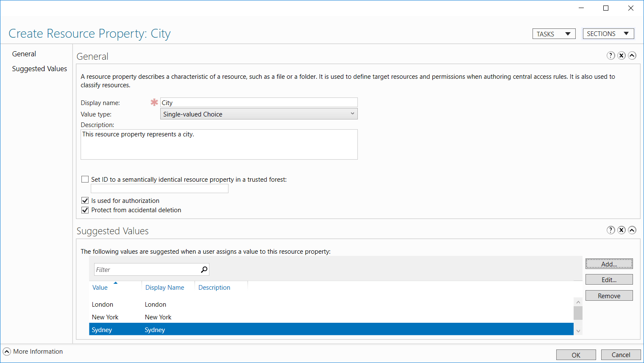Confirm the dialog with OK
Screen dimensions: 644x363
point(576,355)
